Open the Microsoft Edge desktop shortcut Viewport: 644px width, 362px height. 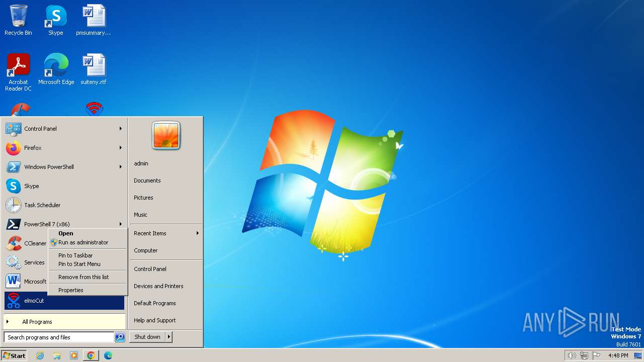point(56,69)
